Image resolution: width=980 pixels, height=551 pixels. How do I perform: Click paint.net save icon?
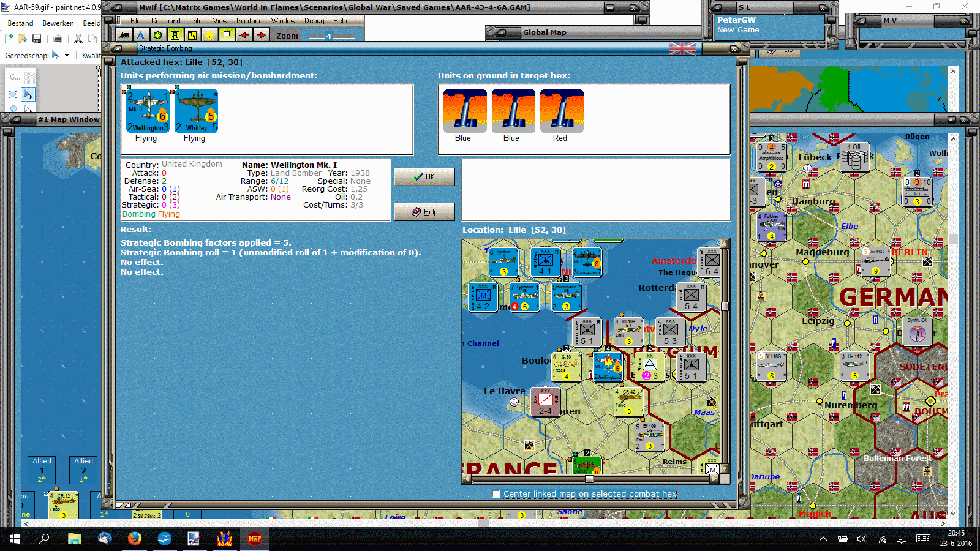(x=37, y=39)
